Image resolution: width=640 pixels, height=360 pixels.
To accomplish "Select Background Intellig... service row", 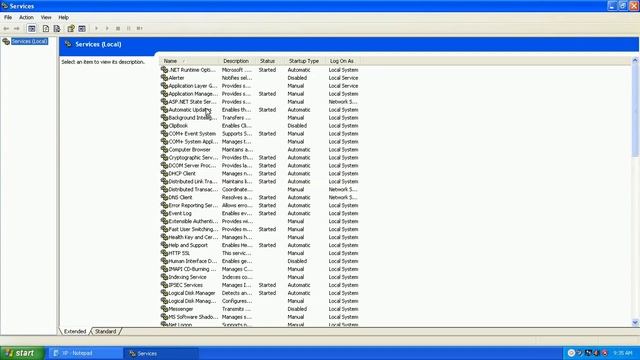I will tap(260, 118).
